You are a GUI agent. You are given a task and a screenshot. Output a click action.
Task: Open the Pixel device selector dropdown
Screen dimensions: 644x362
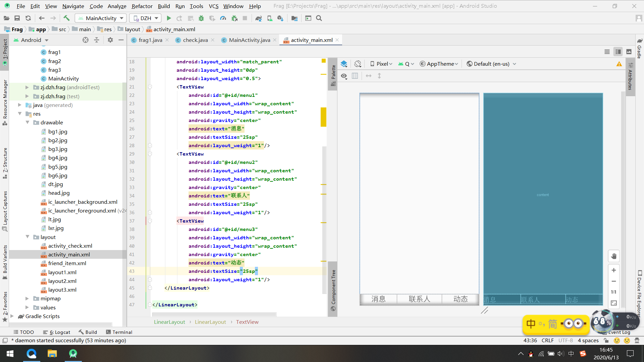pos(381,64)
